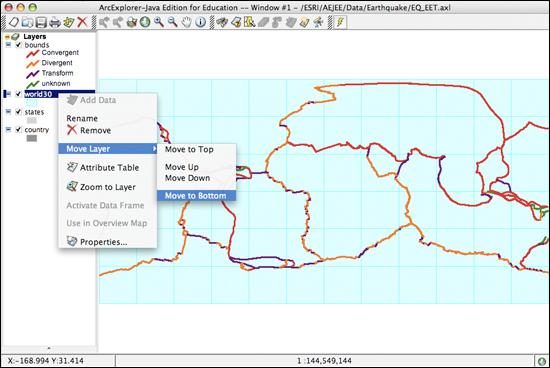This screenshot has height=368, width=550.
Task: Collapse the country layer tree node
Action: 8,129
